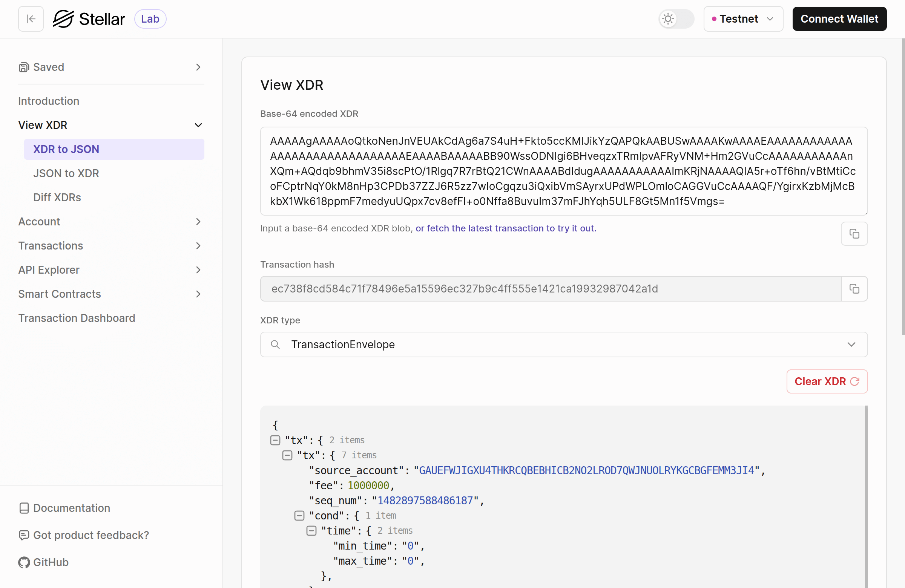Open the Testnet network dropdown
905x588 pixels.
coord(742,18)
